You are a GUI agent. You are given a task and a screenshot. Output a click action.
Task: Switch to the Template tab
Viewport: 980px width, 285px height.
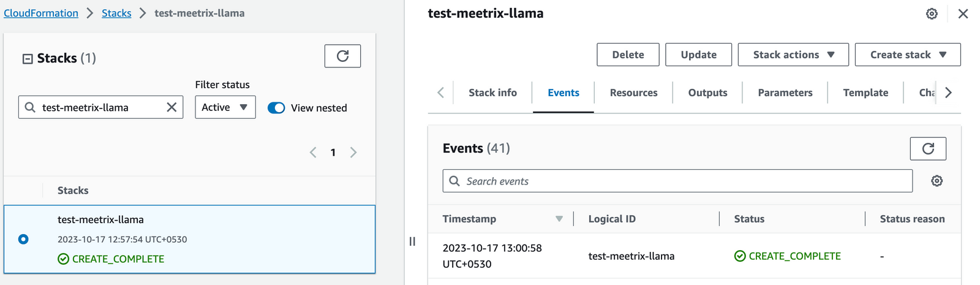point(865,93)
